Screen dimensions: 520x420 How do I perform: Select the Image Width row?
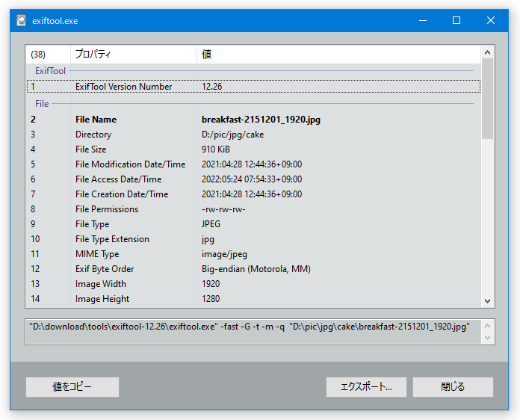pos(253,284)
